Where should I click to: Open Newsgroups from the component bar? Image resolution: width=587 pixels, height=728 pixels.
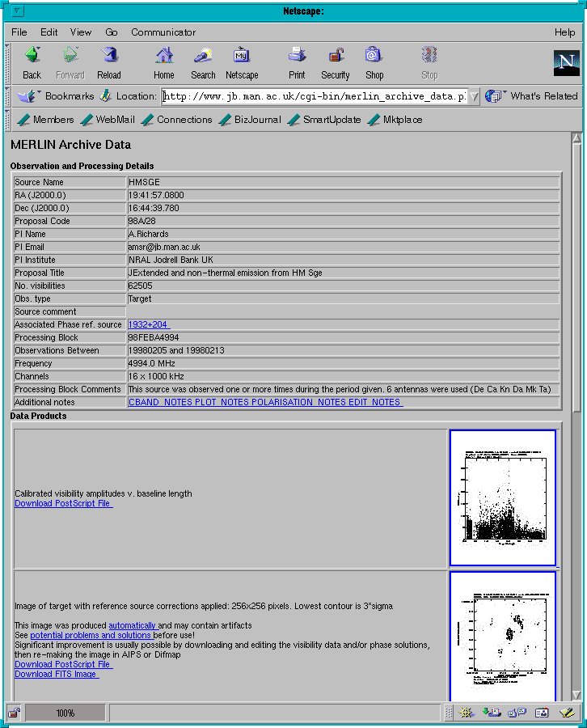[x=517, y=712]
